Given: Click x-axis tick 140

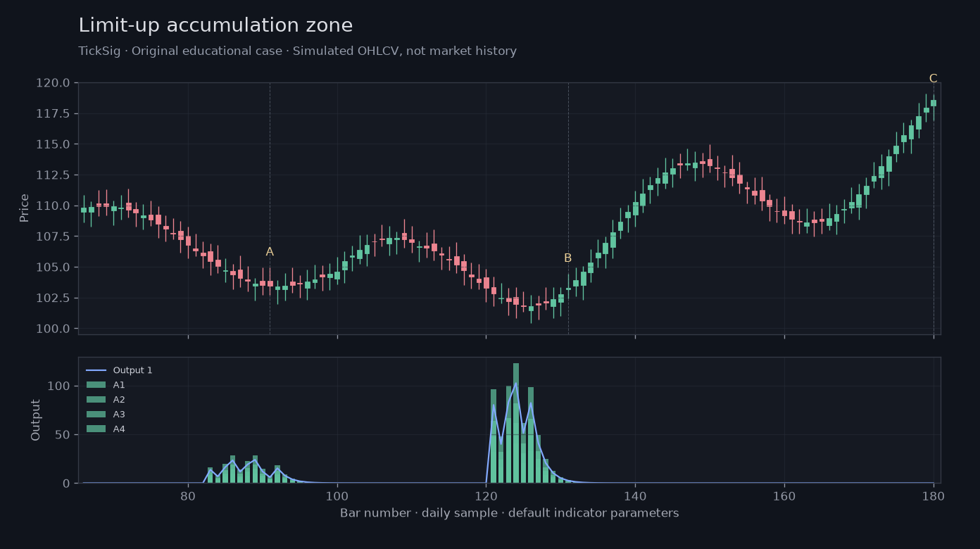Looking at the screenshot, I should [x=635, y=496].
